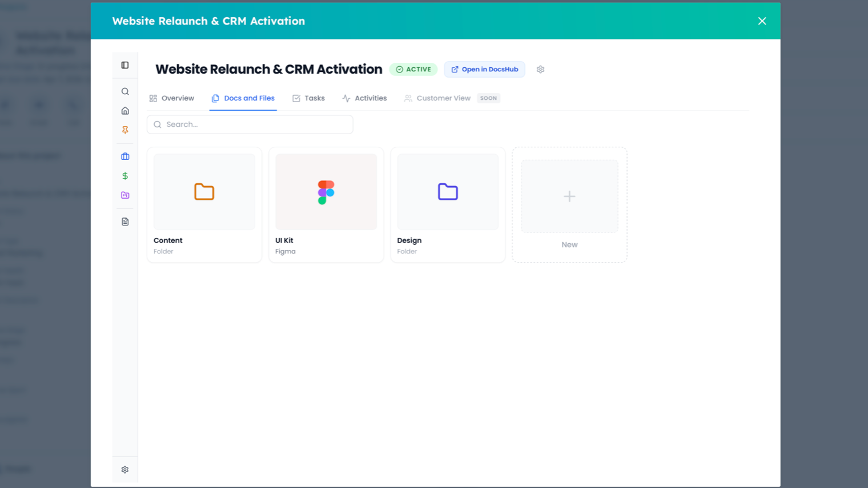Click inside the search field above the files
Viewport: 868px width, 488px height.
pos(250,124)
